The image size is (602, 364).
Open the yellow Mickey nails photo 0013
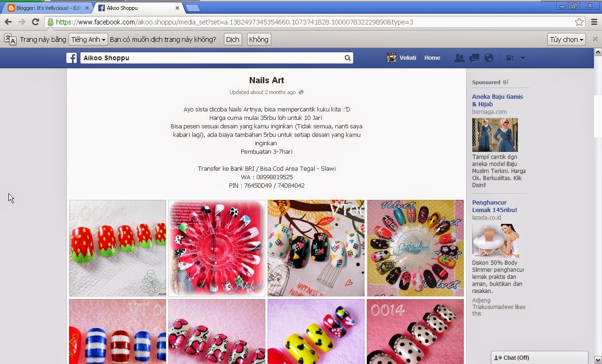[316, 332]
